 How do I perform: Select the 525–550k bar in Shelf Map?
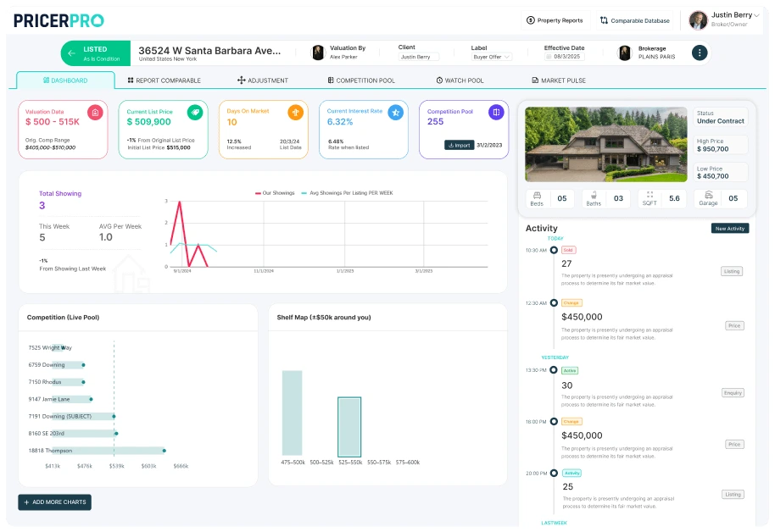point(348,426)
